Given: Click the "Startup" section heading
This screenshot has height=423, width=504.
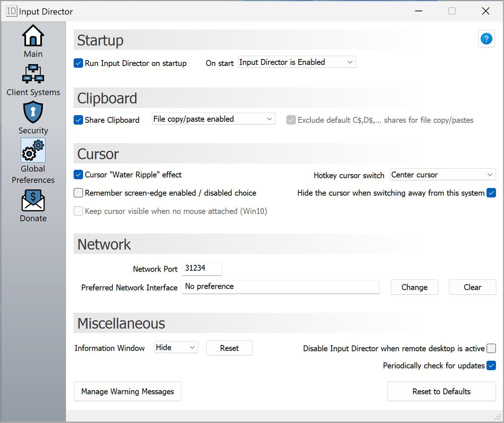Looking at the screenshot, I should 100,40.
